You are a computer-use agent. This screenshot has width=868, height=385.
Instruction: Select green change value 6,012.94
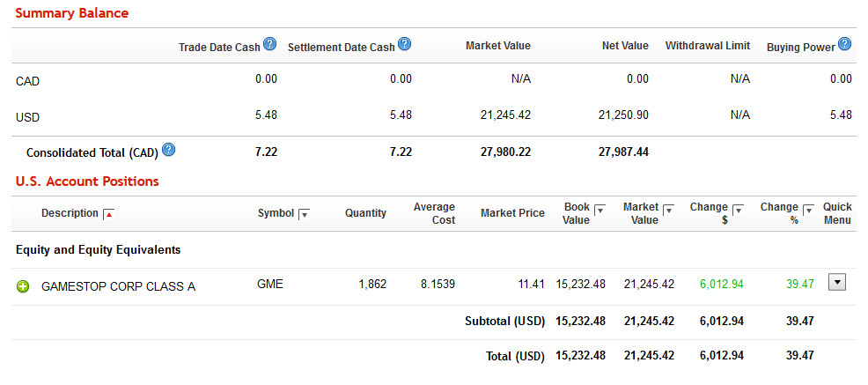pyautogui.click(x=722, y=285)
